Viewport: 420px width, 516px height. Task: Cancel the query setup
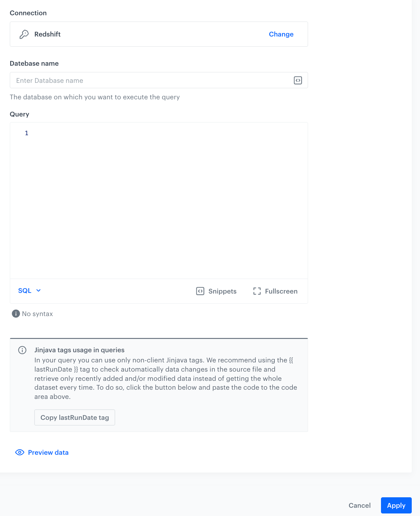(359, 505)
